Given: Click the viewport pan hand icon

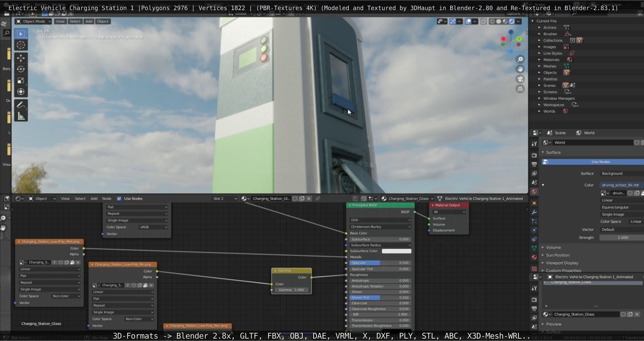Looking at the screenshot, I should pyautogui.click(x=520, y=69).
